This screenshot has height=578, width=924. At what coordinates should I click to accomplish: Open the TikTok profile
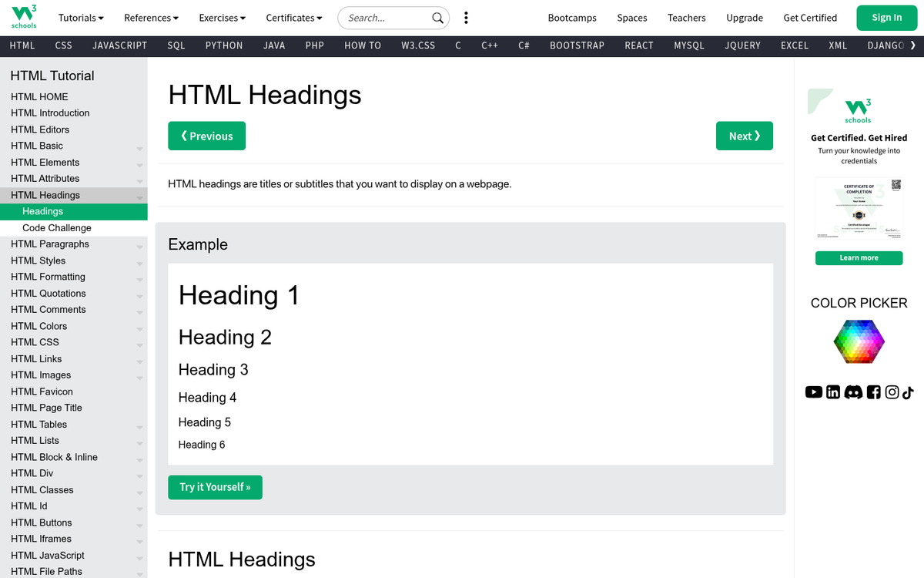[x=908, y=392]
